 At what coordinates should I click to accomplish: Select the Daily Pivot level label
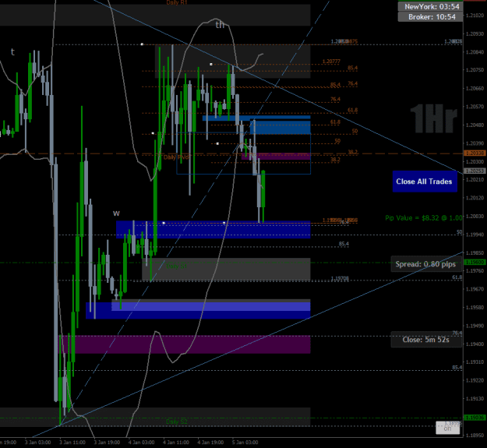click(x=176, y=157)
